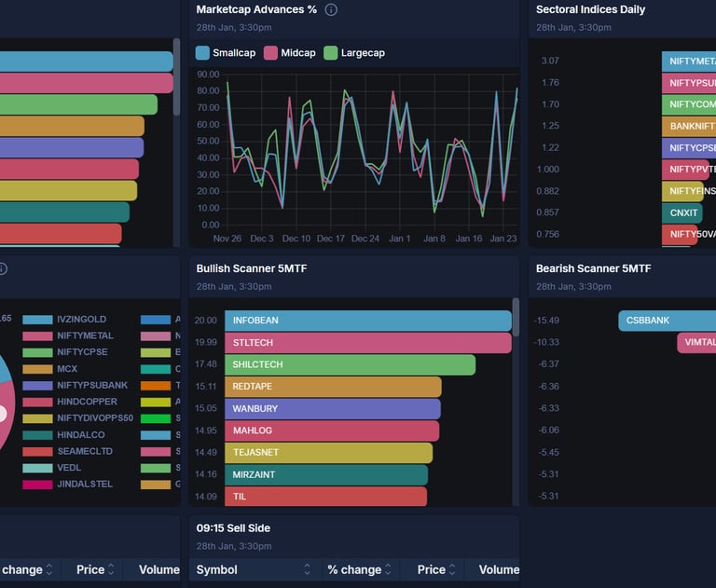The height and width of the screenshot is (588, 716).
Task: Sort Sell Side by Price arrows
Action: (452, 569)
